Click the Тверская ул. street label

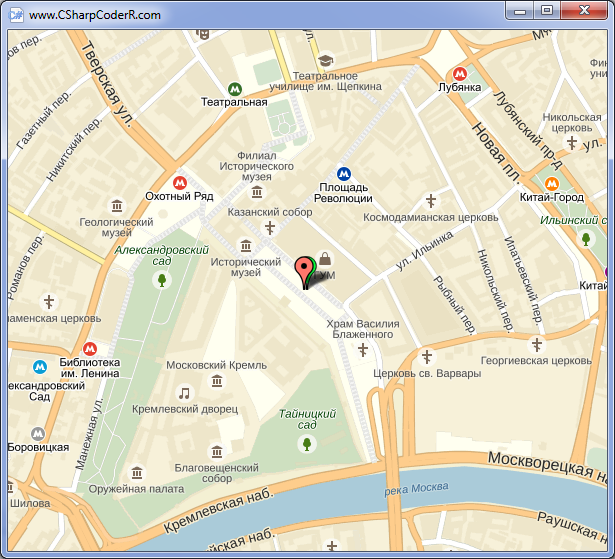pos(107,84)
